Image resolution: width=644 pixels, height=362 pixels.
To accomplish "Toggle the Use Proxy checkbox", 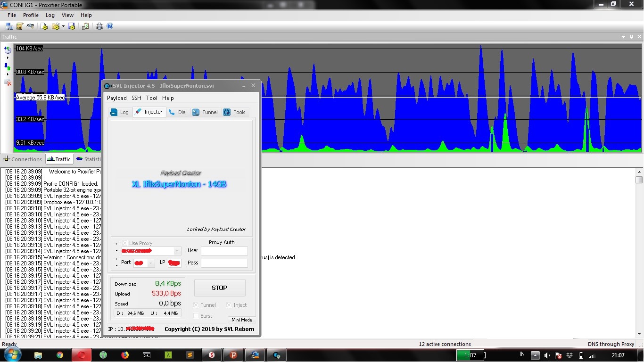I will point(124,243).
